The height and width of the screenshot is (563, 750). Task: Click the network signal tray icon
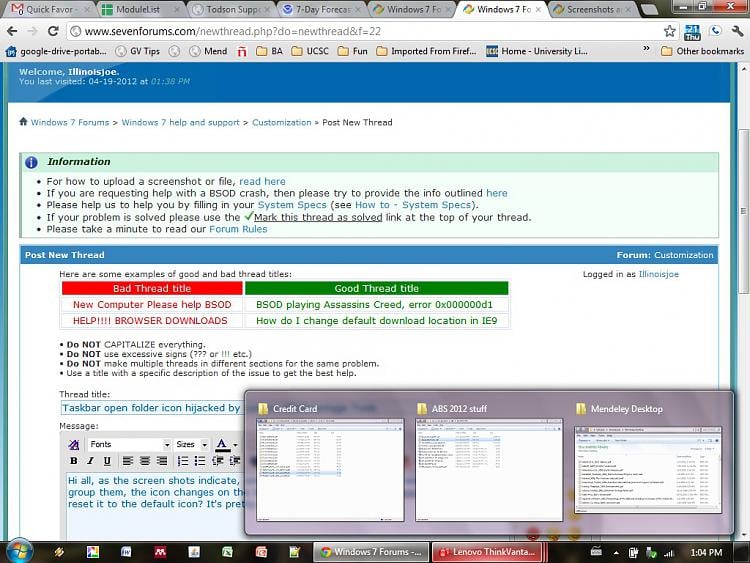coord(669,553)
